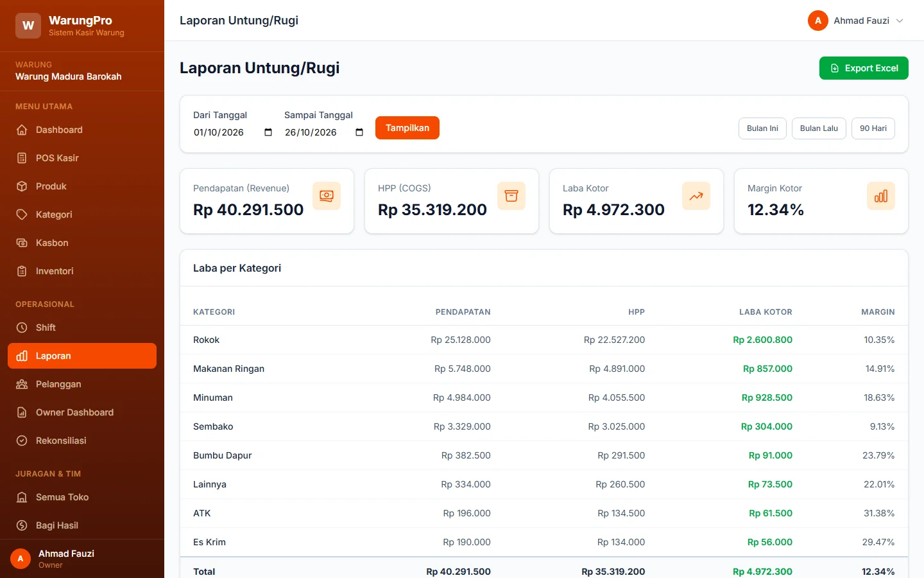Click the Laba Kotor trending-up card icon
Screen dimensions: 924x578
[696, 196]
